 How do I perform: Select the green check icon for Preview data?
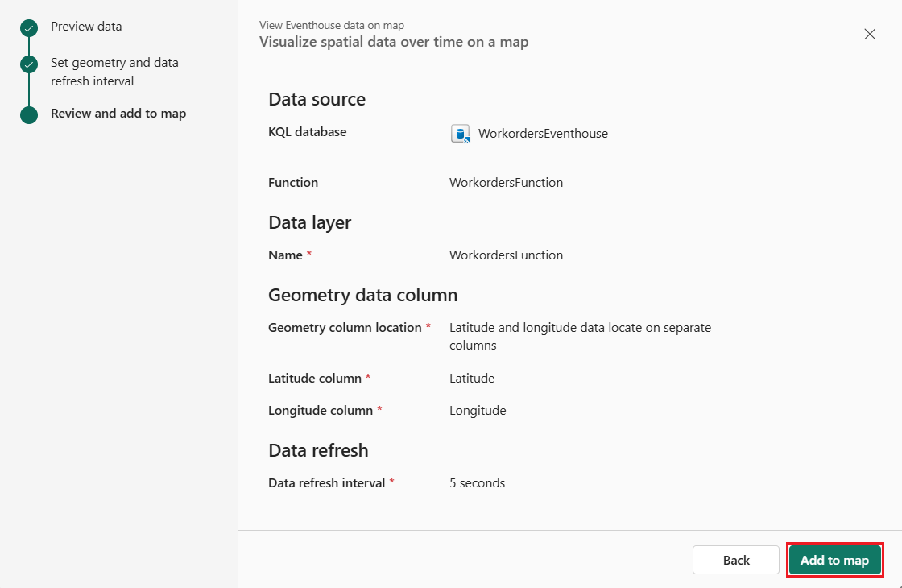pyautogui.click(x=28, y=27)
